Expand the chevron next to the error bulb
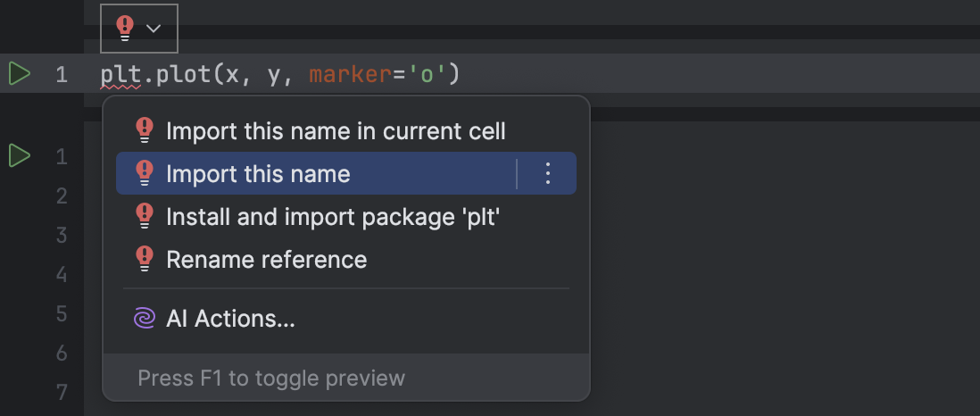The image size is (980, 416). [154, 29]
